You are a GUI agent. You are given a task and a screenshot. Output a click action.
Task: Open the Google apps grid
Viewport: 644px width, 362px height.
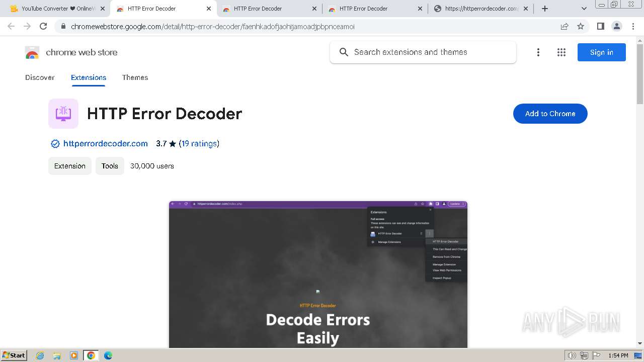[x=561, y=52]
